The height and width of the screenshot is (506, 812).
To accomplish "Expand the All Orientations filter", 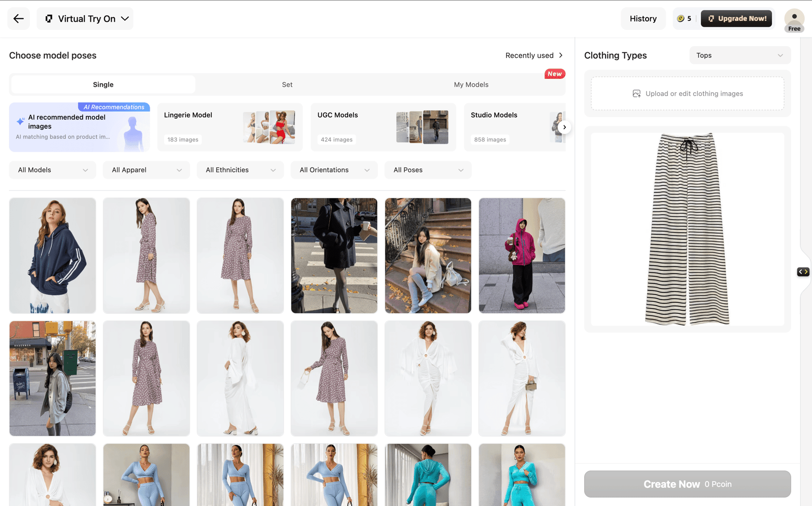I will click(334, 170).
